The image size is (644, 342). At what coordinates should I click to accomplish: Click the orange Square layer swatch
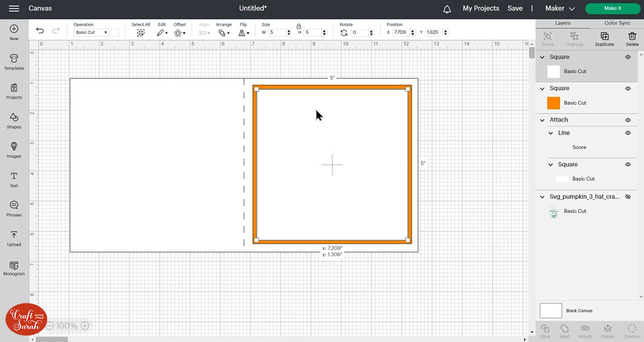tap(553, 103)
